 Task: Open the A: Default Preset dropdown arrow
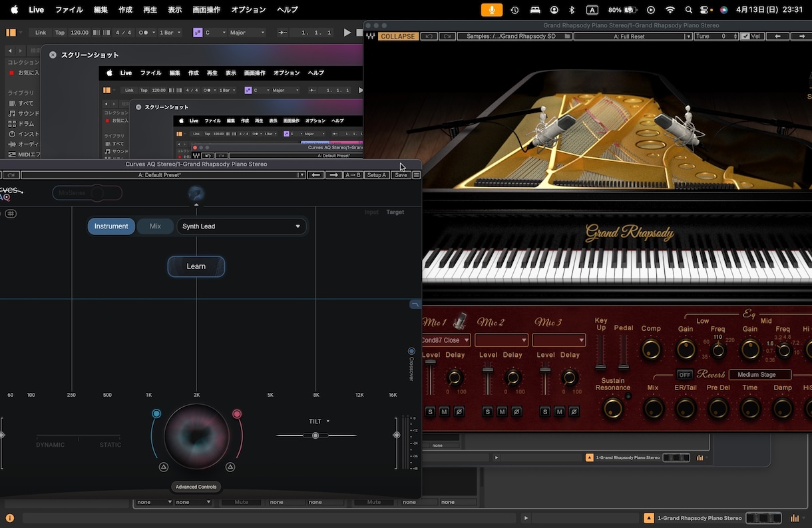[x=302, y=175]
